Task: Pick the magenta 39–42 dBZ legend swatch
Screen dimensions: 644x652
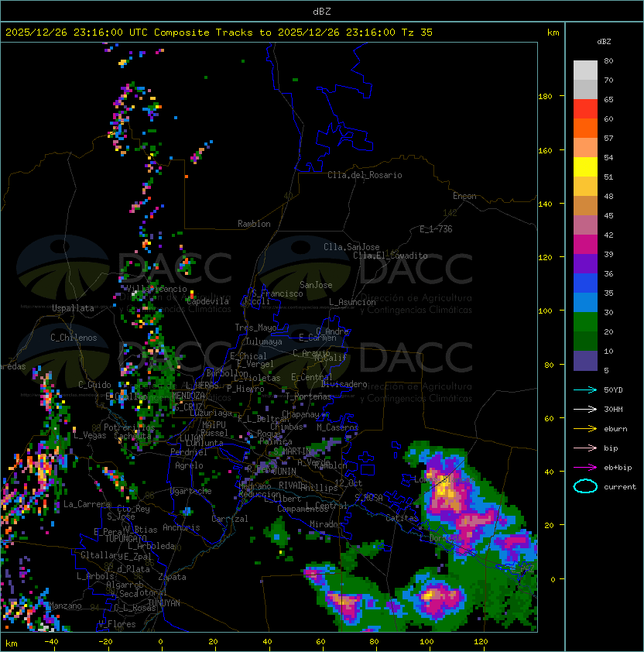Action: (x=585, y=245)
